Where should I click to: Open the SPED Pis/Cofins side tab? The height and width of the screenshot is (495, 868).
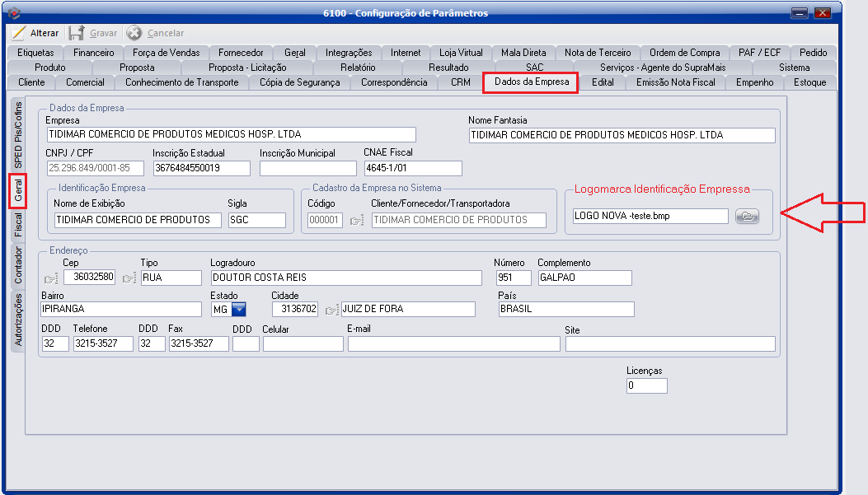[x=18, y=135]
